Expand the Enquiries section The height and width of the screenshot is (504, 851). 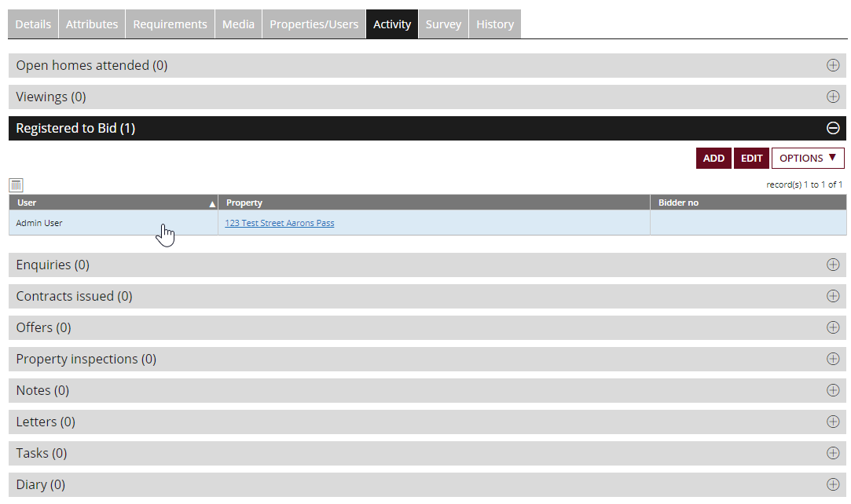click(x=833, y=265)
